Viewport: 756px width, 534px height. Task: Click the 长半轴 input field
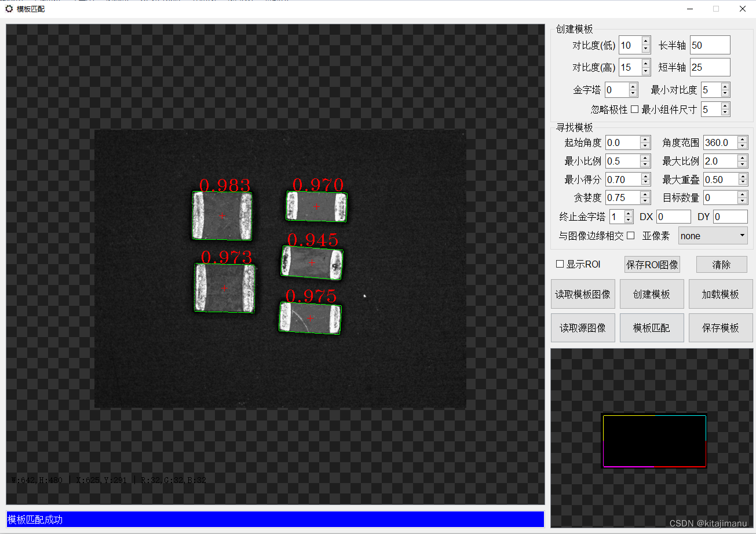pyautogui.click(x=710, y=45)
